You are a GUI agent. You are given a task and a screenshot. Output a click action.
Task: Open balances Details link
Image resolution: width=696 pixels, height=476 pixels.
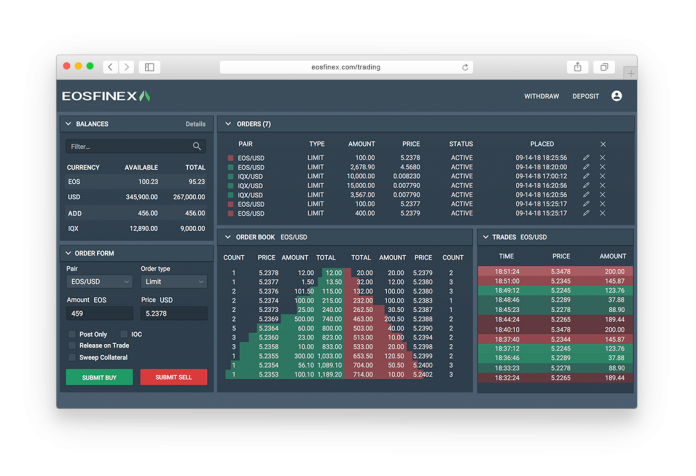[195, 124]
